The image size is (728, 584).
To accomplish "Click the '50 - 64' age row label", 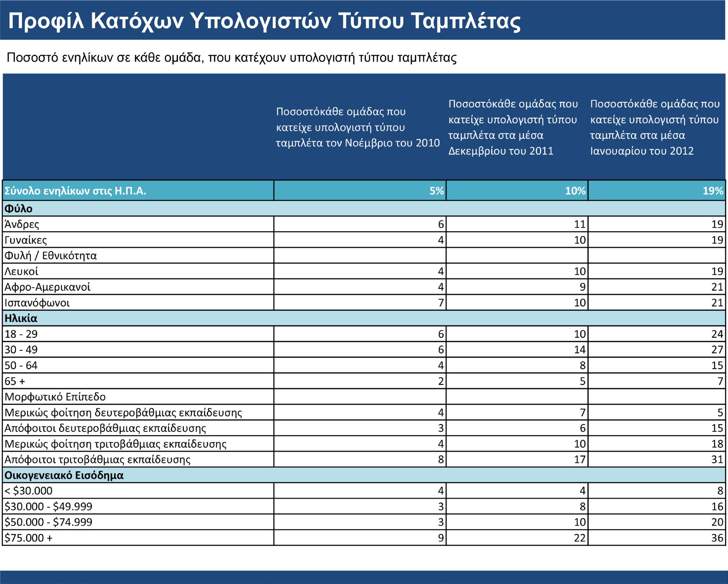I will coord(21,366).
